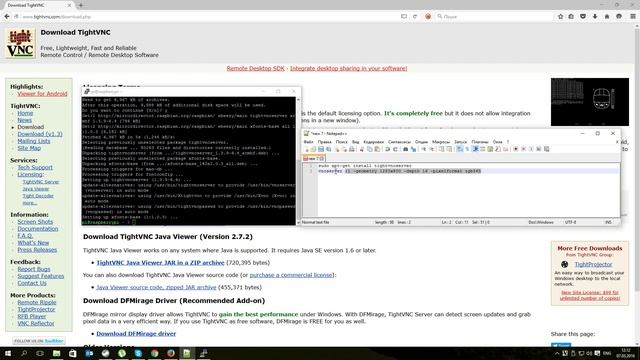Open the Windows Start button
Image resolution: width=640 pixels, height=360 pixels.
(x=7, y=353)
